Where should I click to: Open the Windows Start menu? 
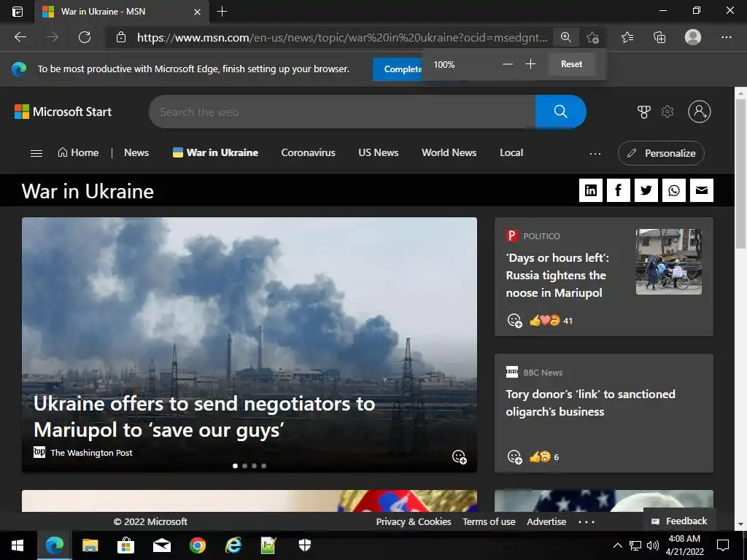point(18,545)
